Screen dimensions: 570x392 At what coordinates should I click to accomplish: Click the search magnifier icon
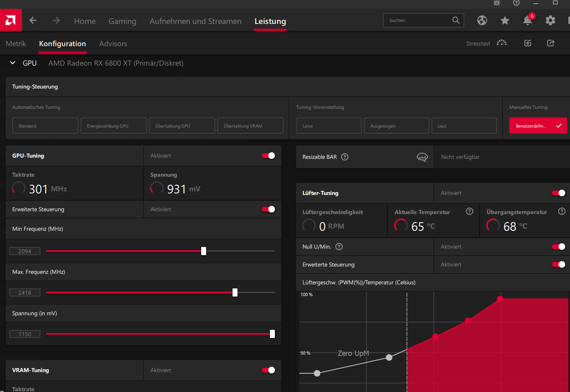click(456, 20)
